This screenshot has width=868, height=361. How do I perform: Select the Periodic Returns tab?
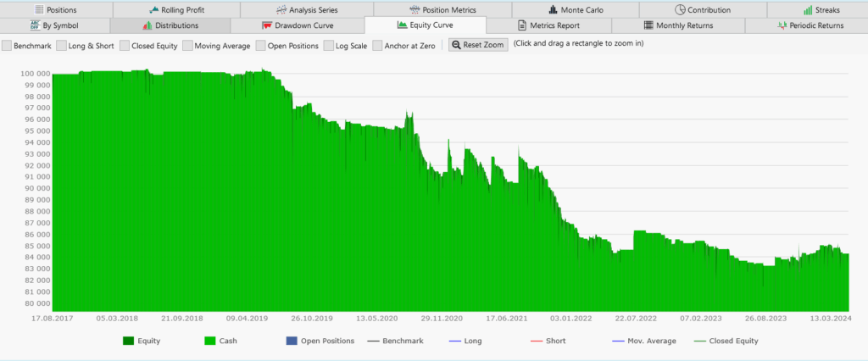(807, 25)
